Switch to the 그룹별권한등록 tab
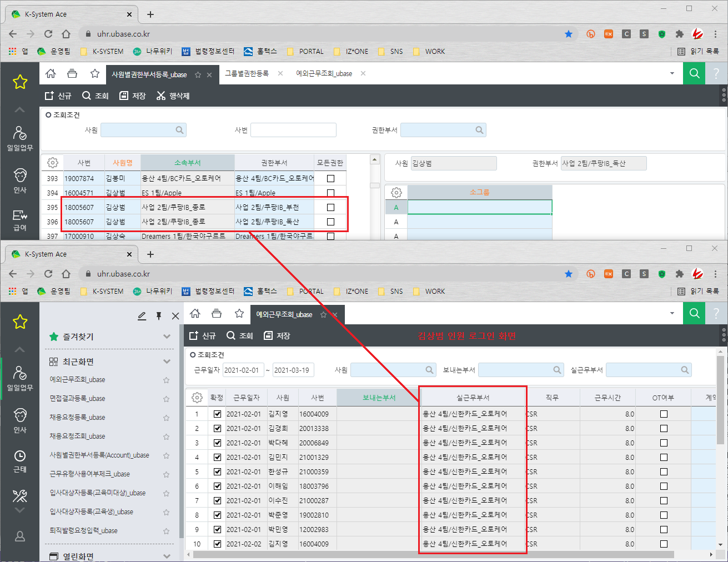728x562 pixels. pos(247,73)
